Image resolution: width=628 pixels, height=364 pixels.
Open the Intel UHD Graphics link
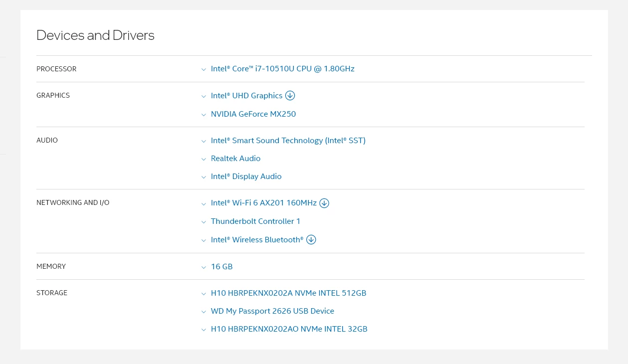point(246,96)
